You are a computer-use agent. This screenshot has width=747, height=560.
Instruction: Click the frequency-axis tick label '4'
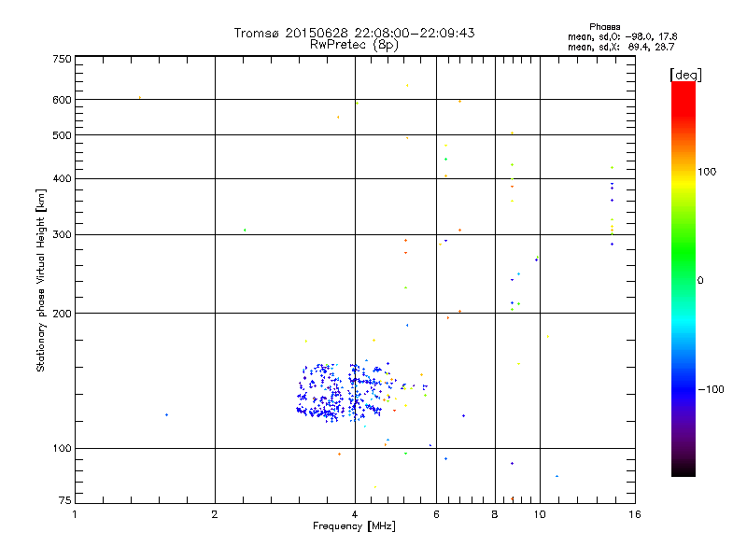click(x=355, y=514)
